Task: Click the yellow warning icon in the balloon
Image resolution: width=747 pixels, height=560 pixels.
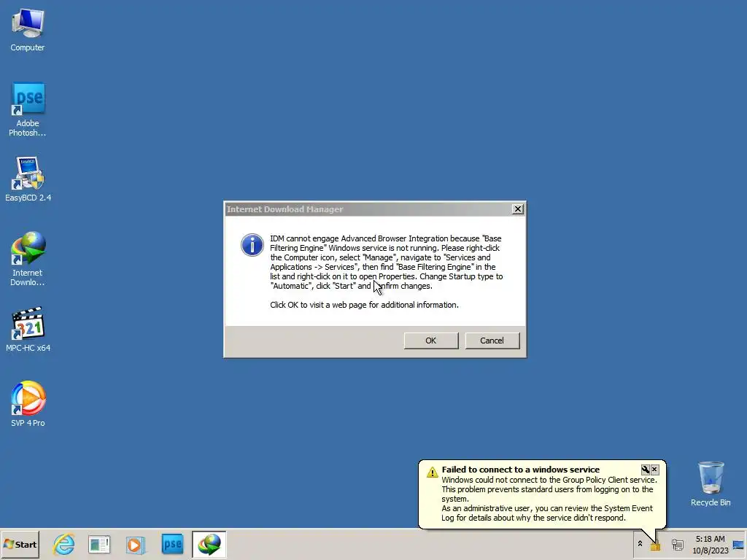Action: coord(432,472)
